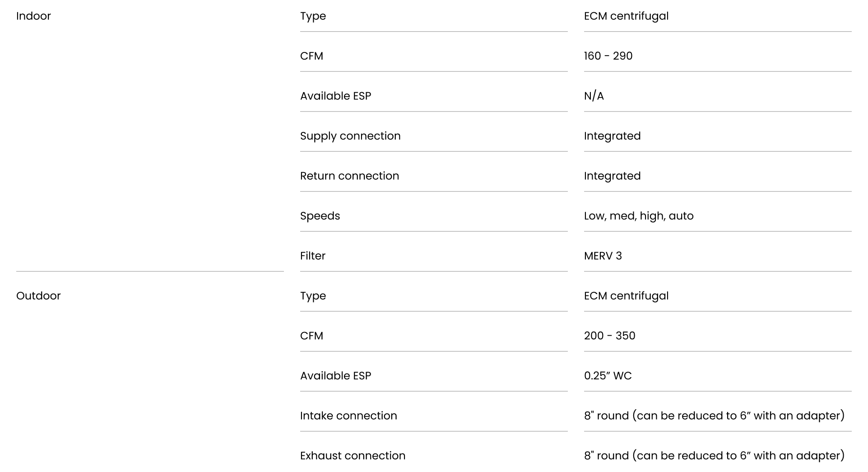
Task: Select the Outdoor section heading
Action: point(38,296)
